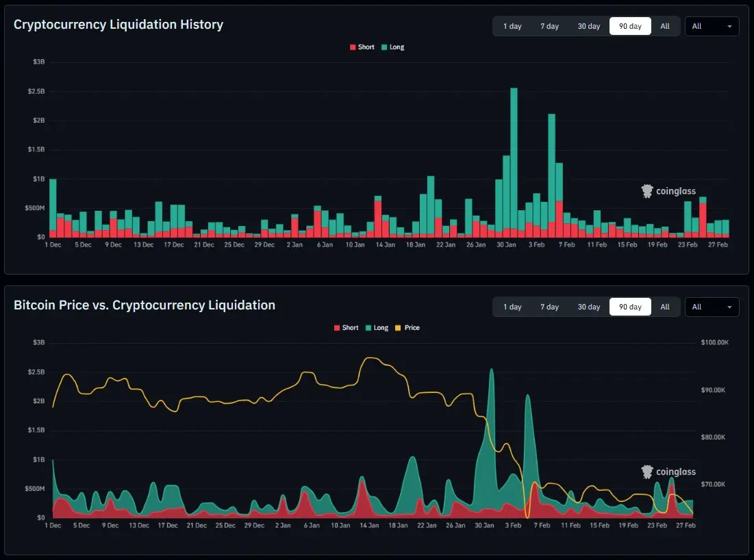This screenshot has width=754, height=560.
Task: Click the coinglass logo in the top chart
Action: pos(668,192)
